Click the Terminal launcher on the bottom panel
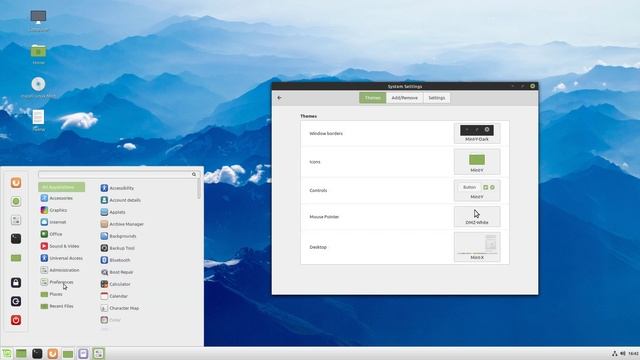The image size is (640, 360). 37,353
